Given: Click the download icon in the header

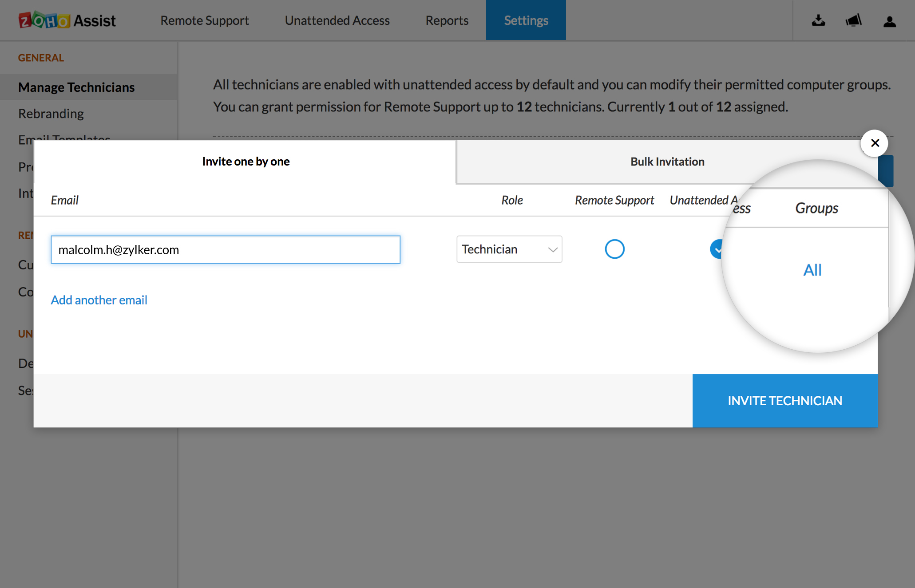Looking at the screenshot, I should (x=818, y=20).
